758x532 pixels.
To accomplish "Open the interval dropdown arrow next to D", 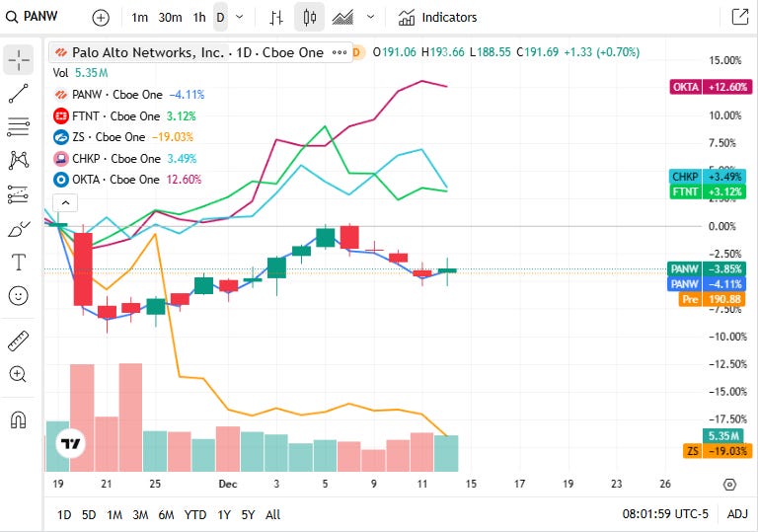I will (239, 18).
